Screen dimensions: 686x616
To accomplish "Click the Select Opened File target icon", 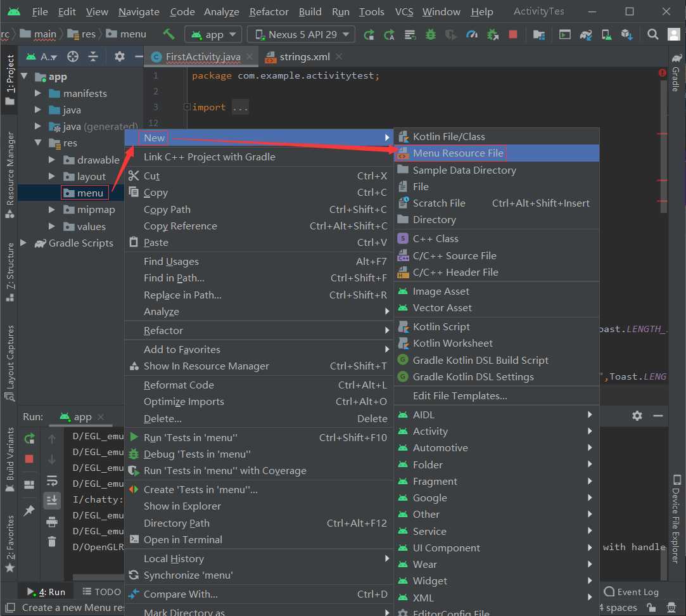I will 73,56.
